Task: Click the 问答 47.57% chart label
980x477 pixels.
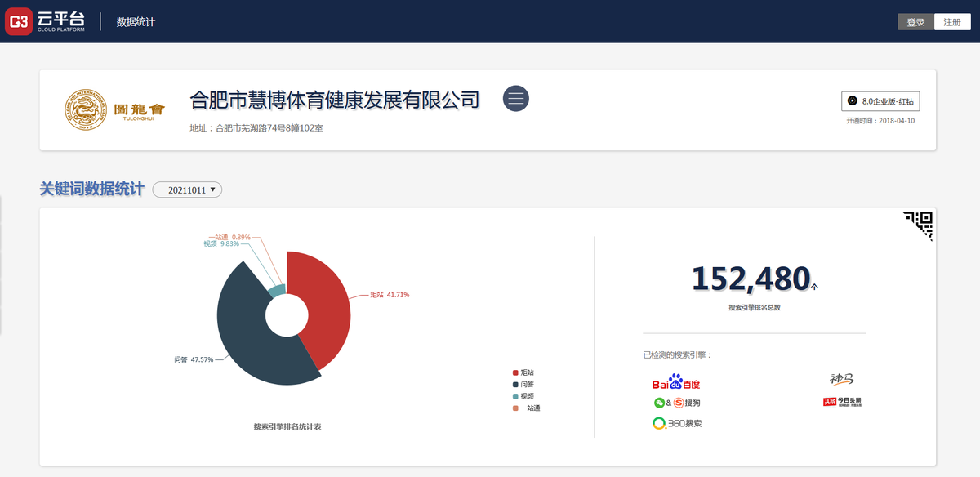Action: (x=194, y=359)
